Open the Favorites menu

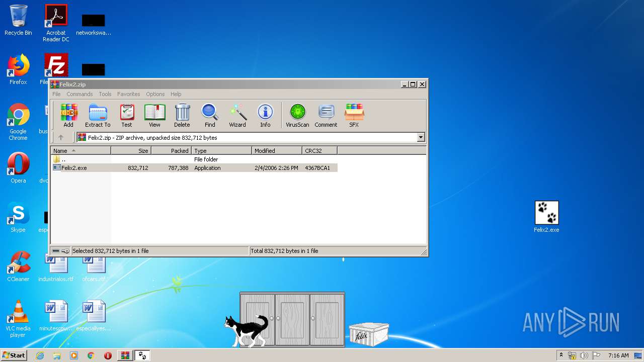pos(129,94)
